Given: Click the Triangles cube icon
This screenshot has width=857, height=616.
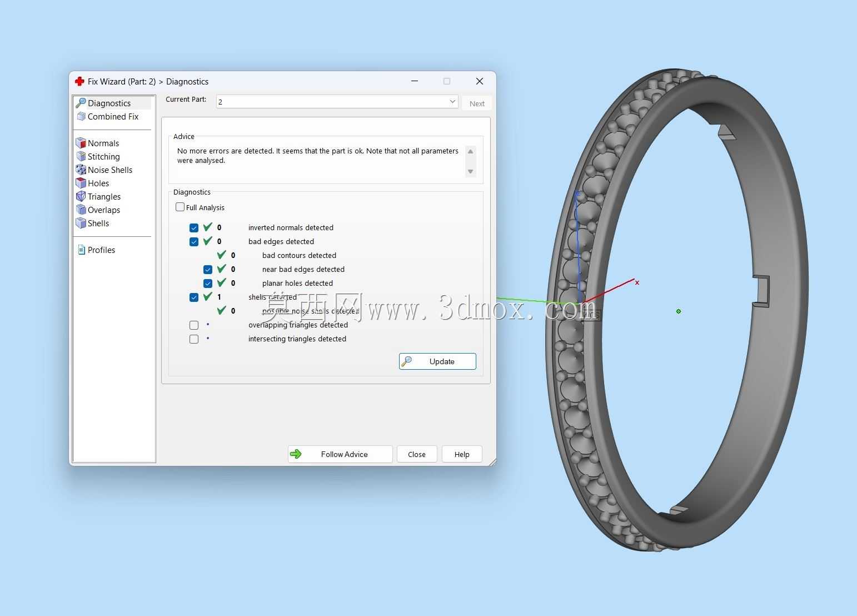Looking at the screenshot, I should [81, 196].
